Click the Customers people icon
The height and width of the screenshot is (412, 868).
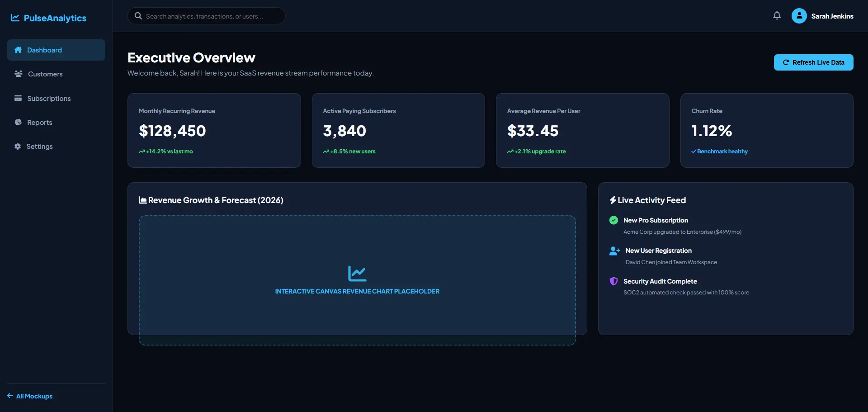pyautogui.click(x=19, y=74)
